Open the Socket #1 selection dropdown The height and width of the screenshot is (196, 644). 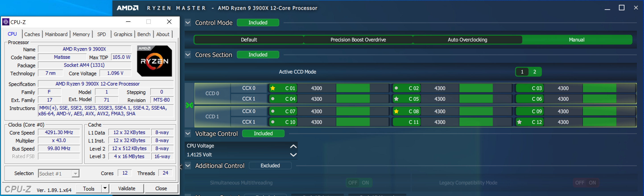[75, 174]
